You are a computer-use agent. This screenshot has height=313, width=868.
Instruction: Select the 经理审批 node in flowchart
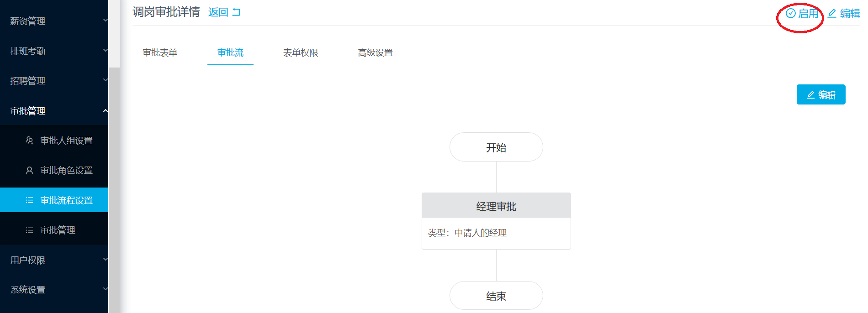coord(496,221)
